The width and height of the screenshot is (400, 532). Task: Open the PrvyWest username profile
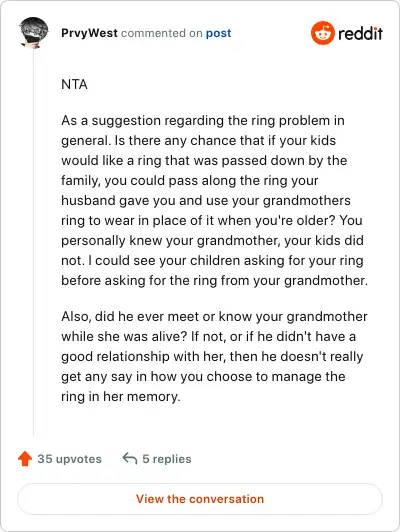(x=90, y=33)
